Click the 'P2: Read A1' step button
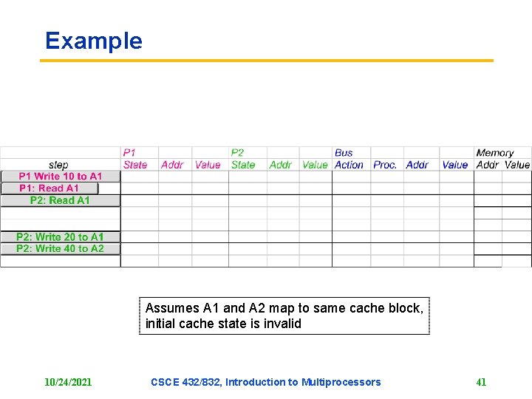The image size is (532, 399). coord(61,200)
